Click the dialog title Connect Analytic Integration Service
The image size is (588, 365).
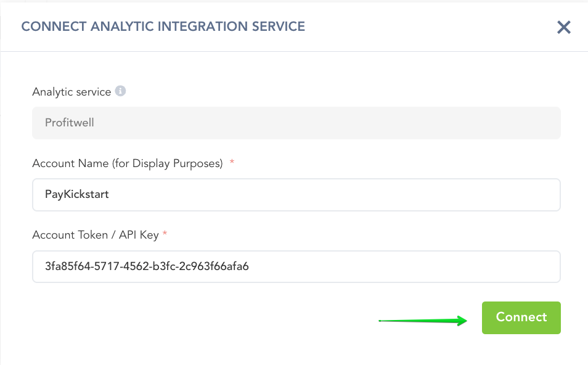point(163,27)
